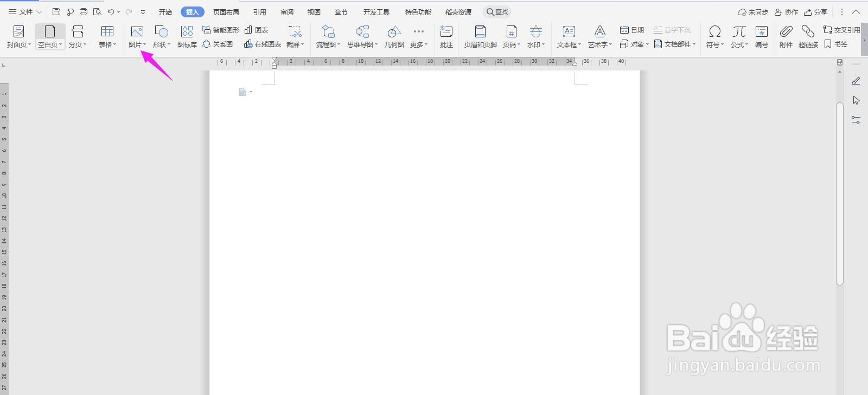Insert 日期 date
Image resolution: width=868 pixels, height=395 pixels.
point(632,30)
